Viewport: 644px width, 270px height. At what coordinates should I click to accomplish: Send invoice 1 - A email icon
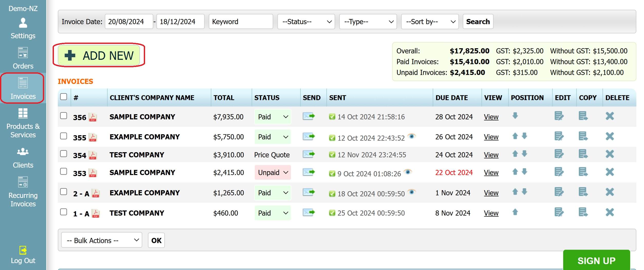point(308,213)
